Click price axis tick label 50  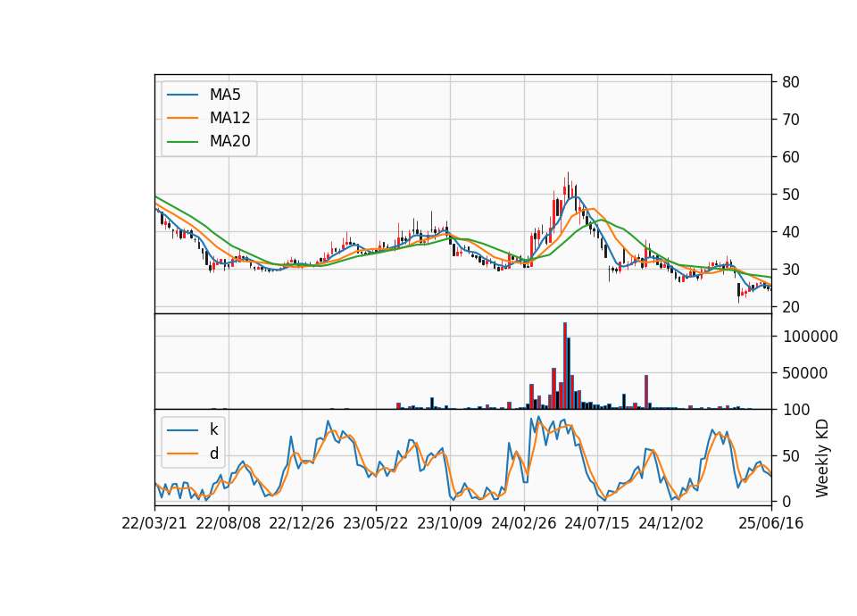click(x=791, y=195)
